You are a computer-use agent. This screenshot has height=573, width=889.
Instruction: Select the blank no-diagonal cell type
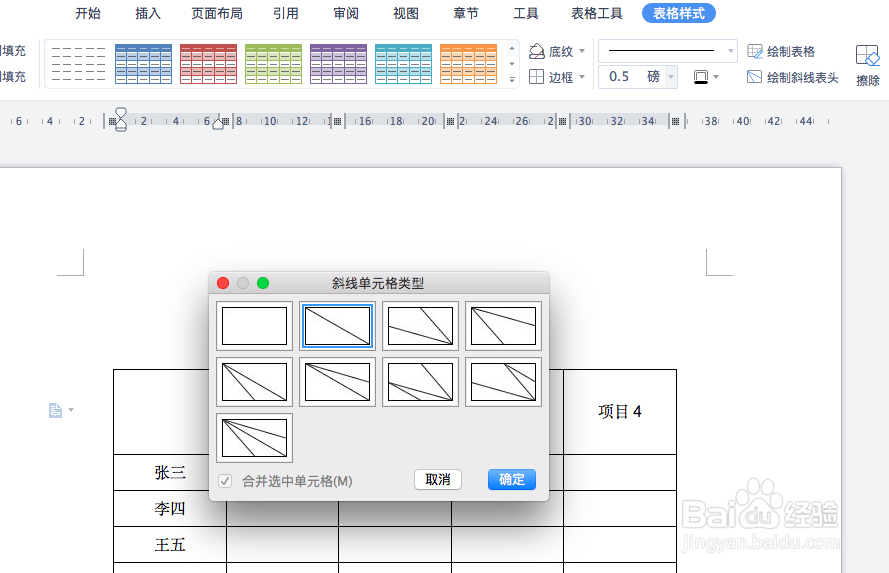(x=254, y=326)
